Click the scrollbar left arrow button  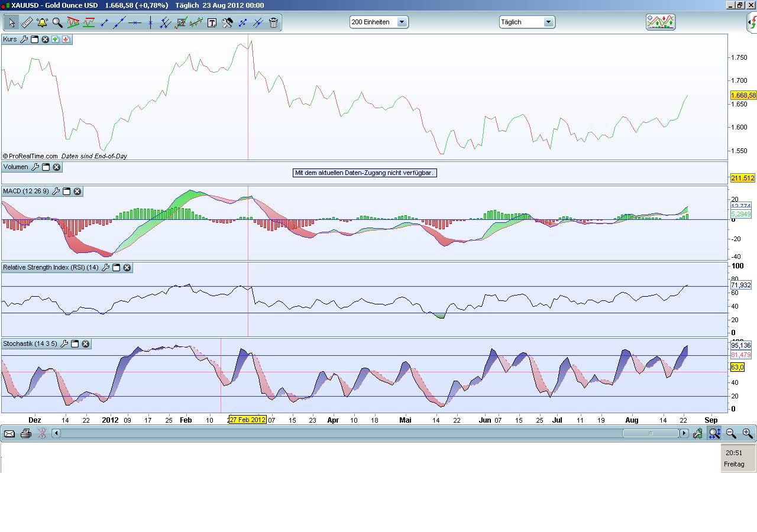click(x=56, y=433)
